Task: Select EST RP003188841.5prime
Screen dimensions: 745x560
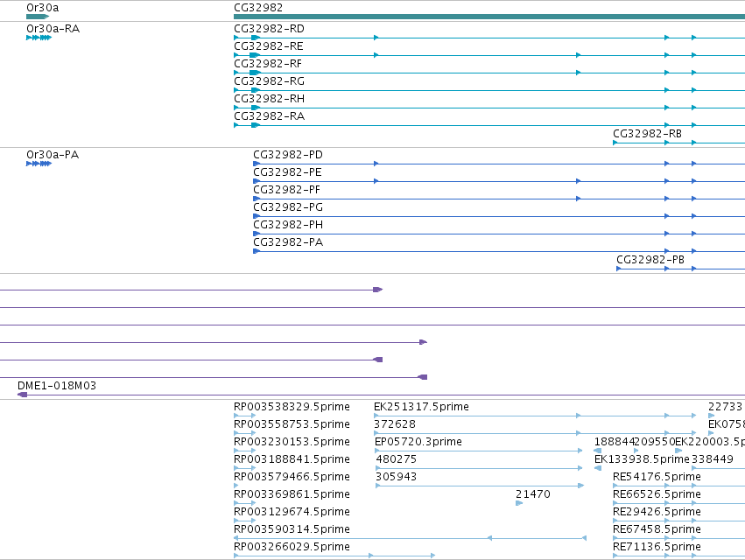Action: tap(292, 459)
